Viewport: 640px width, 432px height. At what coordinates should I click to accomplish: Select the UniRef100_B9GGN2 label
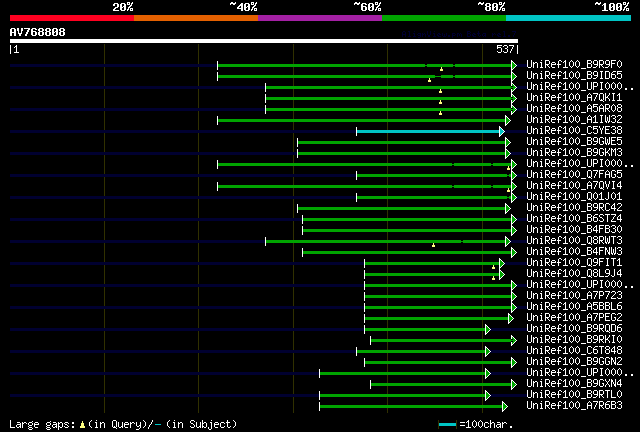[574, 362]
